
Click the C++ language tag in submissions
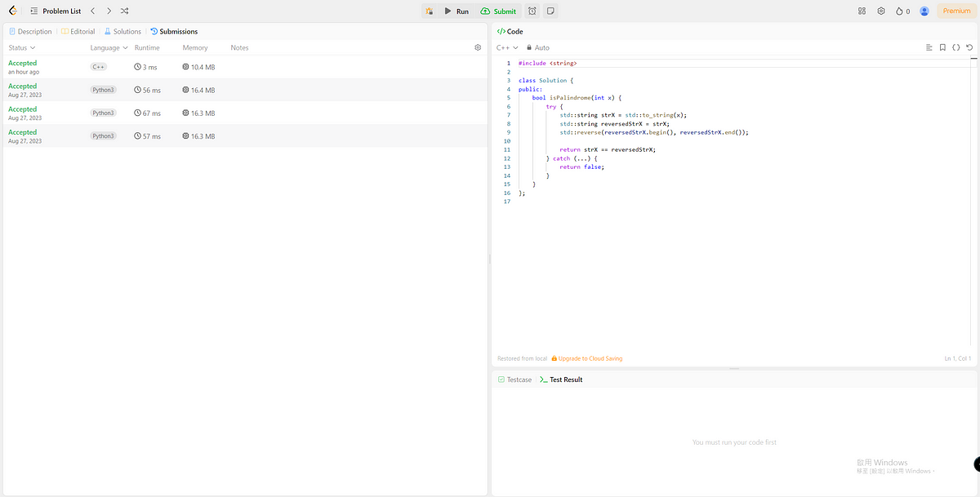98,67
